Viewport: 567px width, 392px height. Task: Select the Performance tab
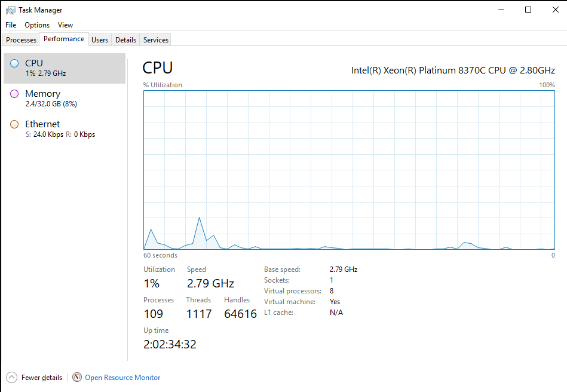pyautogui.click(x=64, y=39)
